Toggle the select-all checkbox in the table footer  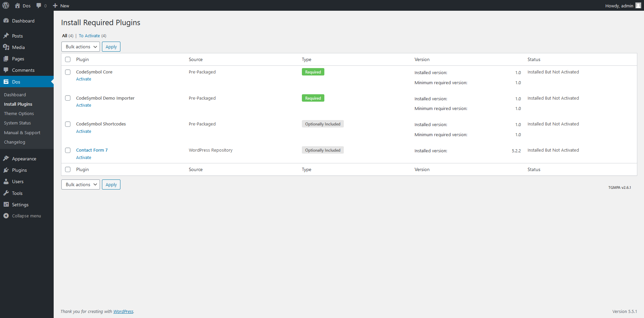68,169
